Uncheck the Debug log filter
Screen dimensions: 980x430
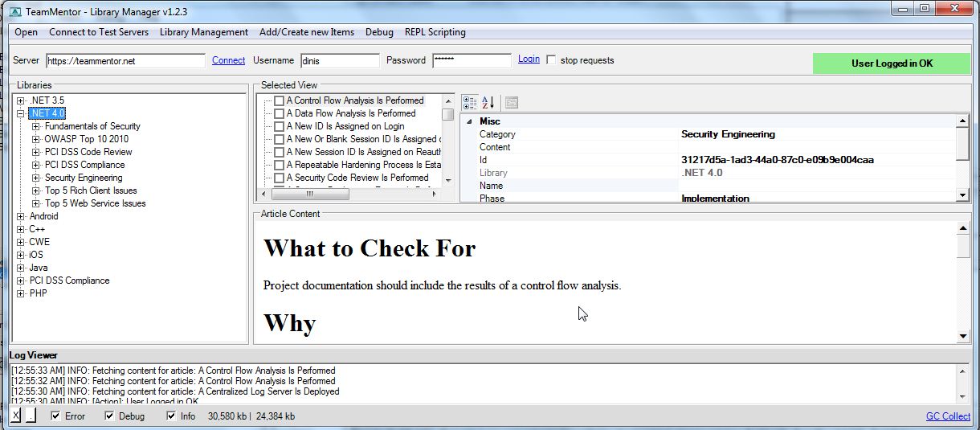pyautogui.click(x=110, y=416)
